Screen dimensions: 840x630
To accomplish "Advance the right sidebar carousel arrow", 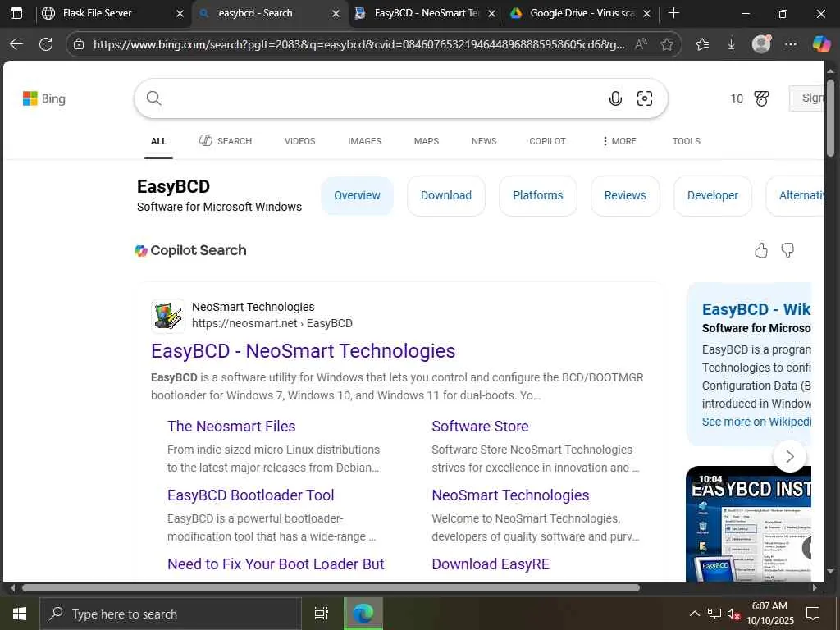I will click(790, 456).
